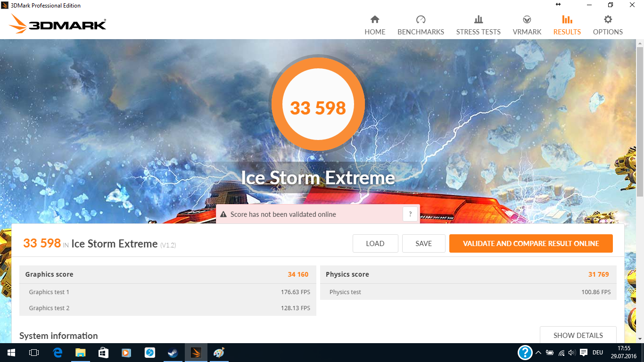
Task: Launch Microsoft Edge from the taskbar
Action: 58,353
